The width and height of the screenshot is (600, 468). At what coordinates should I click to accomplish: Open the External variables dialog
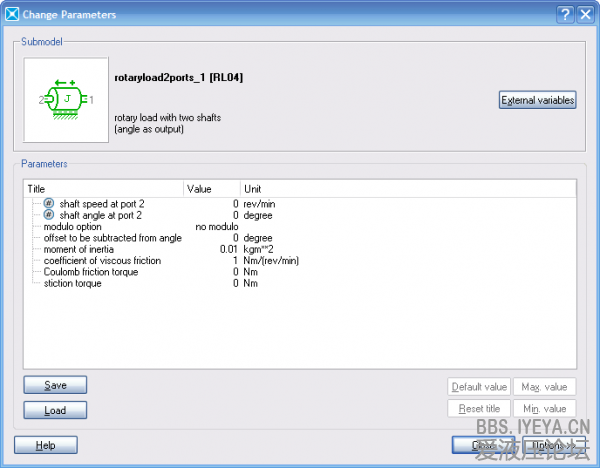click(x=537, y=100)
